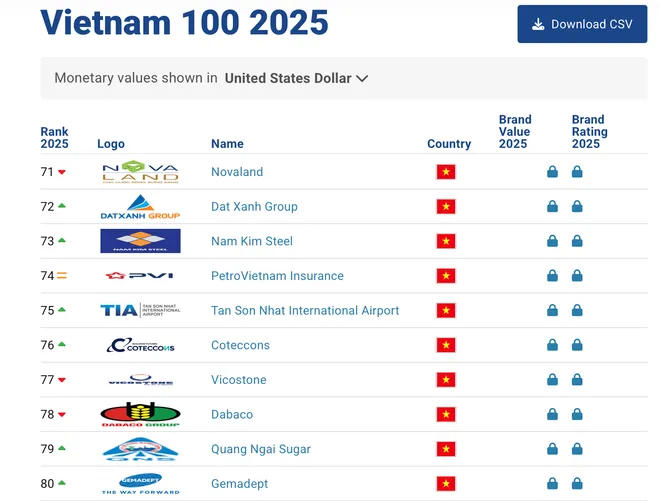Click the Dat Xanh Group logo
Viewport: 660px width, 501px height.
(x=140, y=207)
